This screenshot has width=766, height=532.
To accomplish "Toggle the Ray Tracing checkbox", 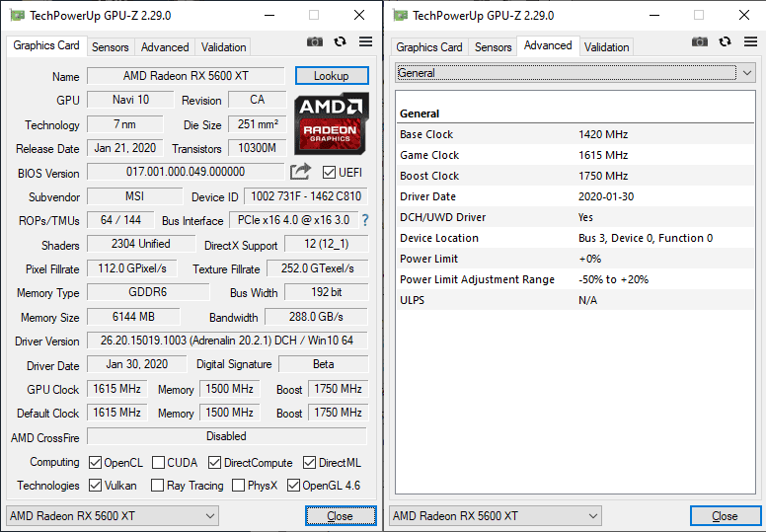I will pos(157,486).
